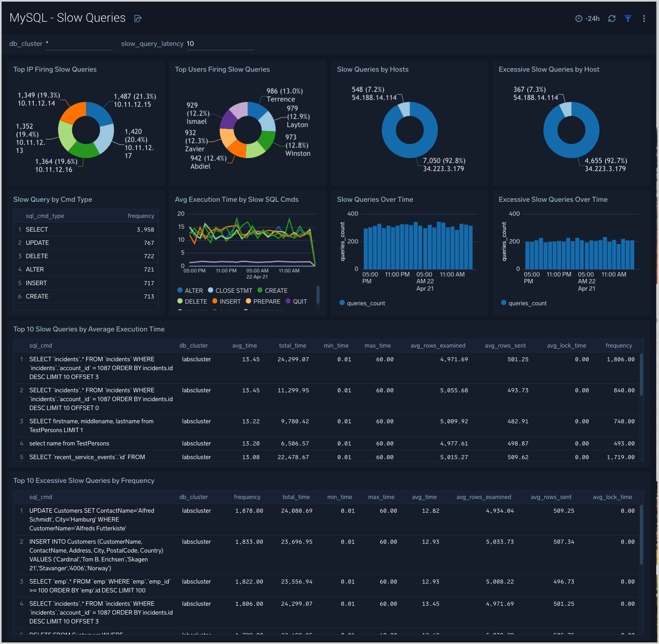Image resolution: width=659 pixels, height=644 pixels.
Task: Open the filters funnel icon in top toolbar
Action: 628,19
